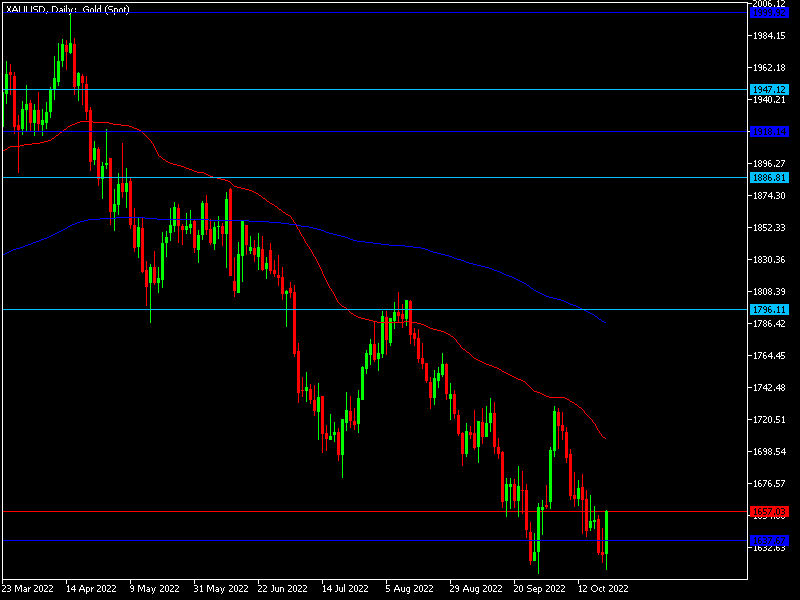
Task: Click the 9 May 2022 date label
Action: click(155, 589)
